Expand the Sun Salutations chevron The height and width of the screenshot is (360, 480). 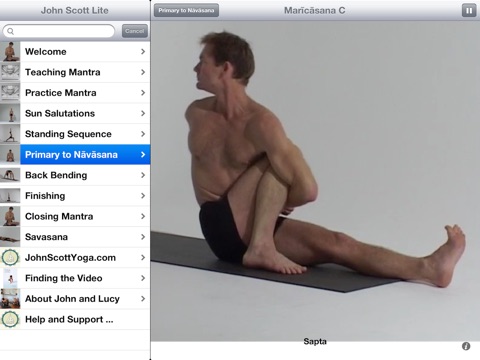pos(143,113)
